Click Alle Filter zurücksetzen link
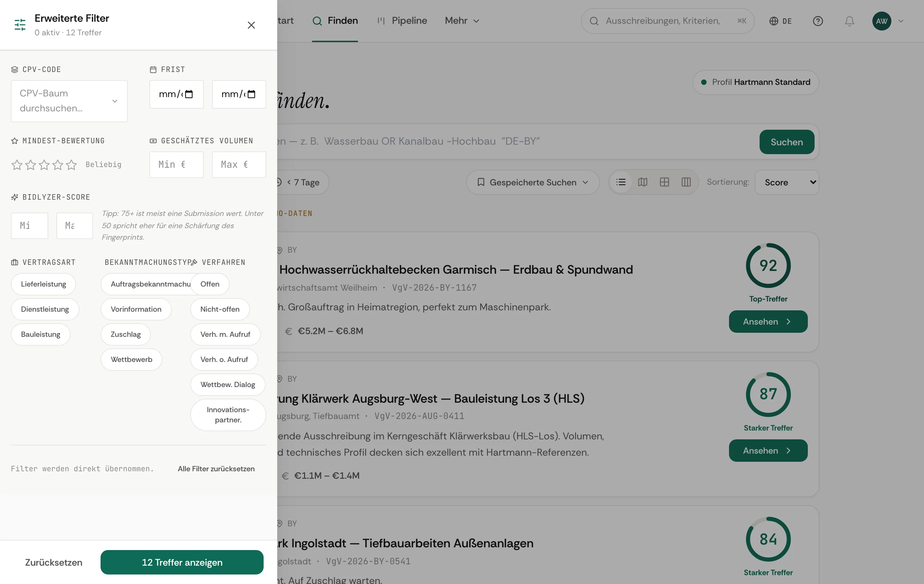 pos(216,469)
